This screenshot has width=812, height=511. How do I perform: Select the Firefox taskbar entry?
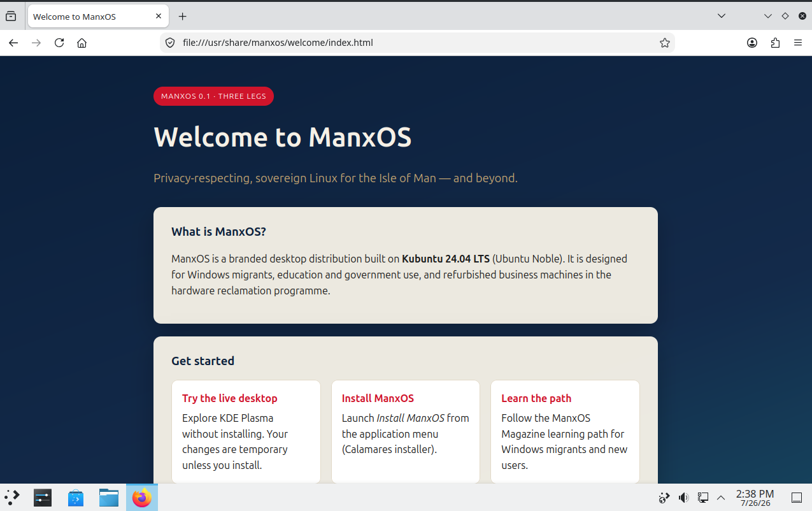point(142,498)
